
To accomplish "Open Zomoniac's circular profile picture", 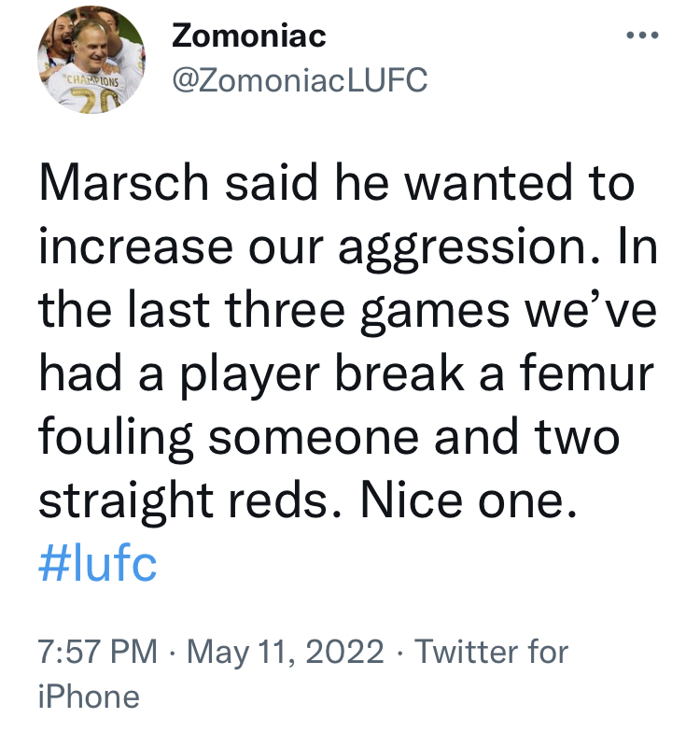I will tap(91, 60).
